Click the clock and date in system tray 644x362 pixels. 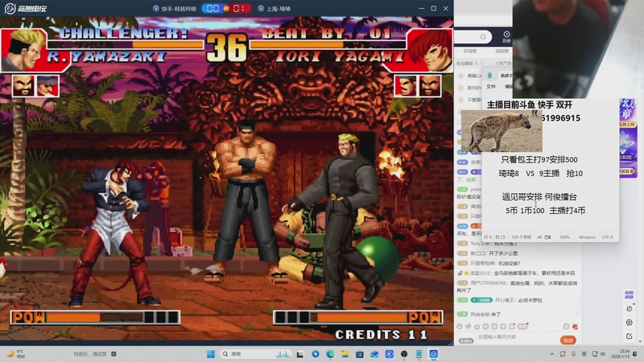coord(620,354)
